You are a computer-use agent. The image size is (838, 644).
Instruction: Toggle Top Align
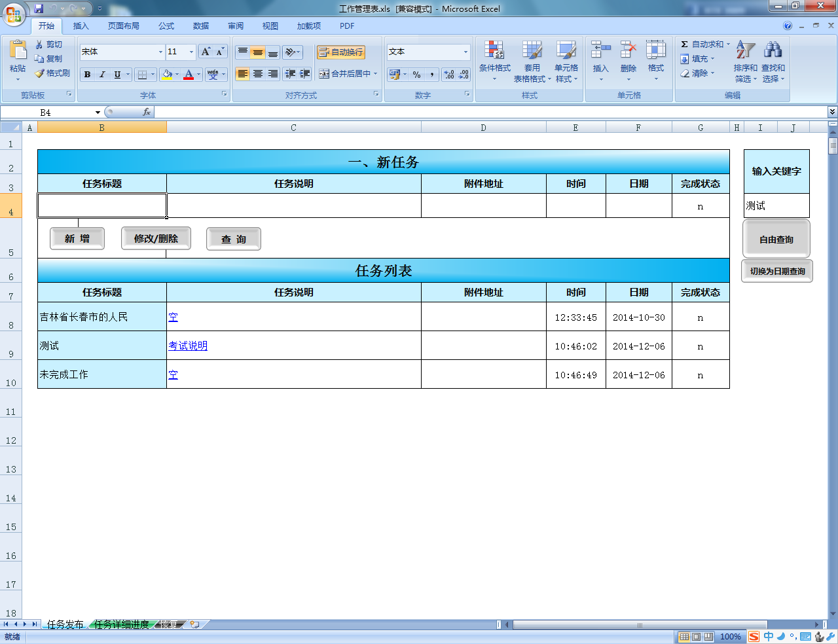(243, 52)
